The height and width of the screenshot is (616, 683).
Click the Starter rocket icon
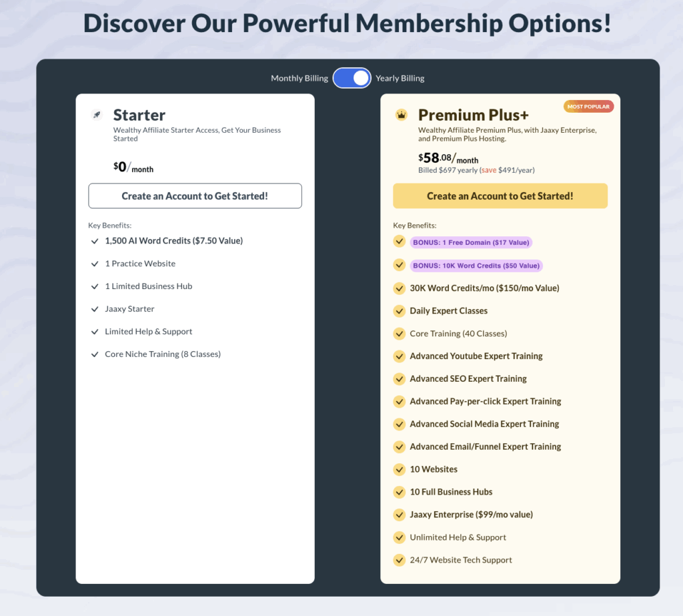(97, 115)
